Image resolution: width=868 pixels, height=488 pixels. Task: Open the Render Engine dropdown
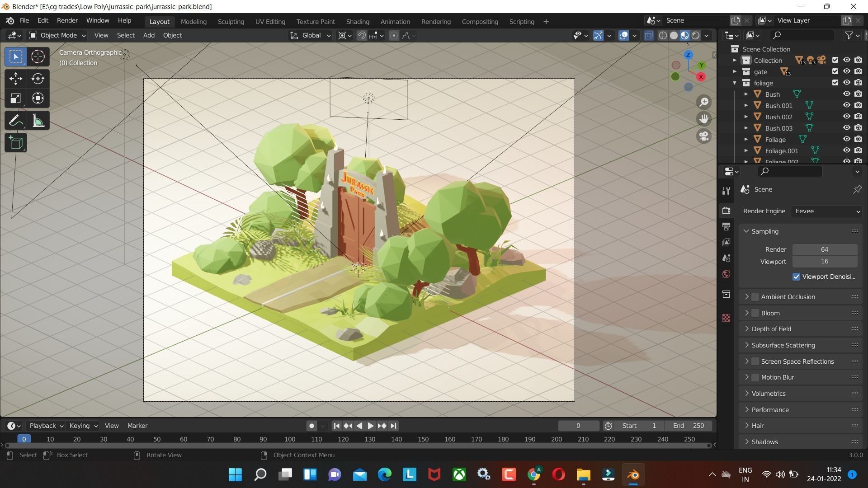coord(826,211)
